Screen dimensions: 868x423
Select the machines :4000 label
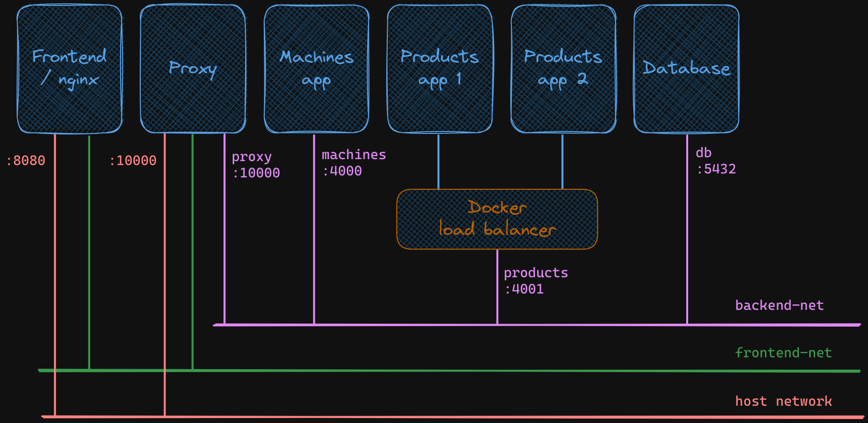pyautogui.click(x=353, y=163)
